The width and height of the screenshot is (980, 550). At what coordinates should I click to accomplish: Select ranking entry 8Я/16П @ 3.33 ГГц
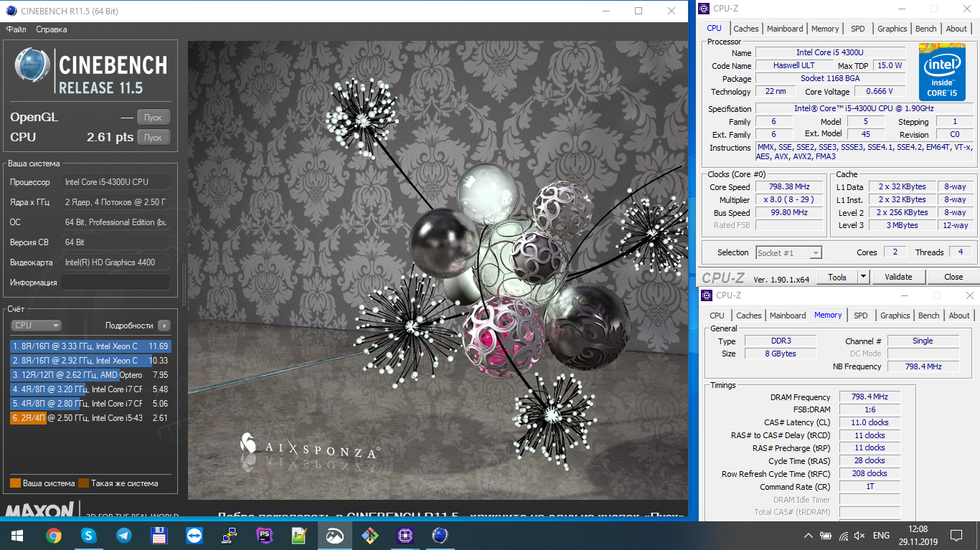click(90, 346)
